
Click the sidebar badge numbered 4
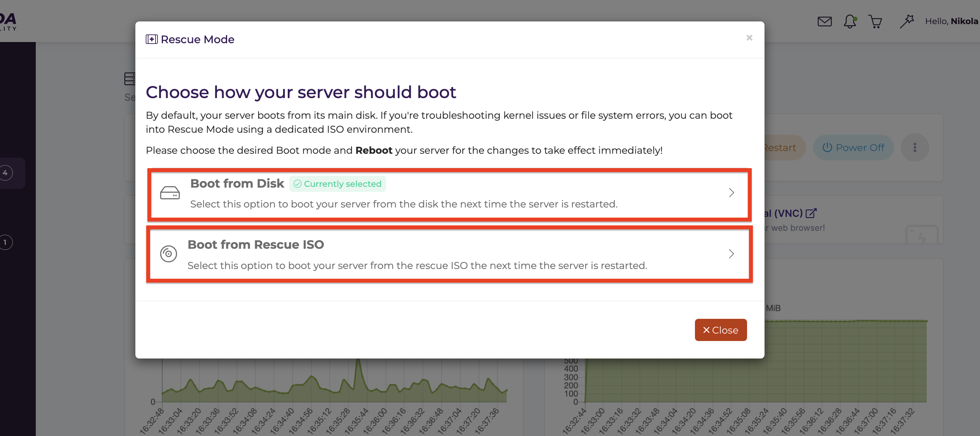5,173
